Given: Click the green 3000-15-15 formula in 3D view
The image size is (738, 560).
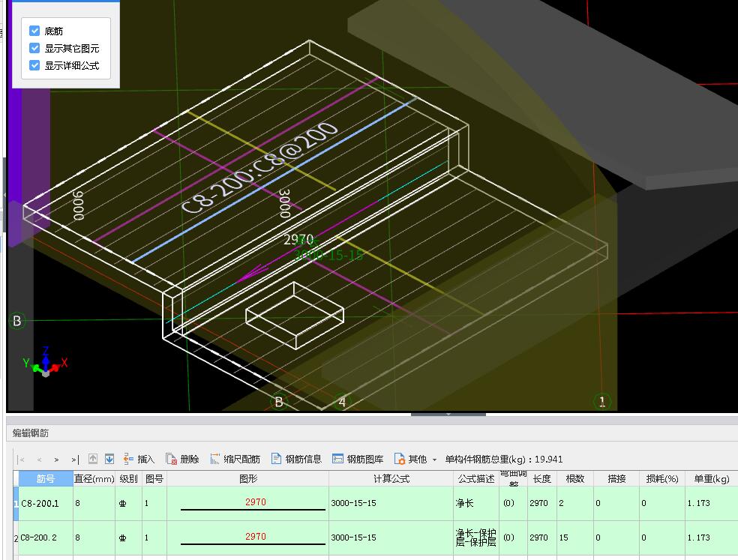Looking at the screenshot, I should [328, 256].
